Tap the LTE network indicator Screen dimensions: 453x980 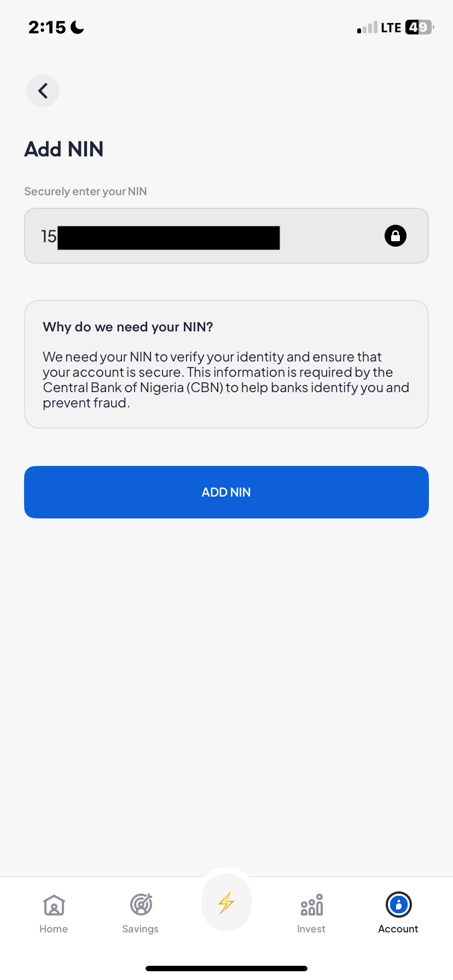[x=391, y=28]
